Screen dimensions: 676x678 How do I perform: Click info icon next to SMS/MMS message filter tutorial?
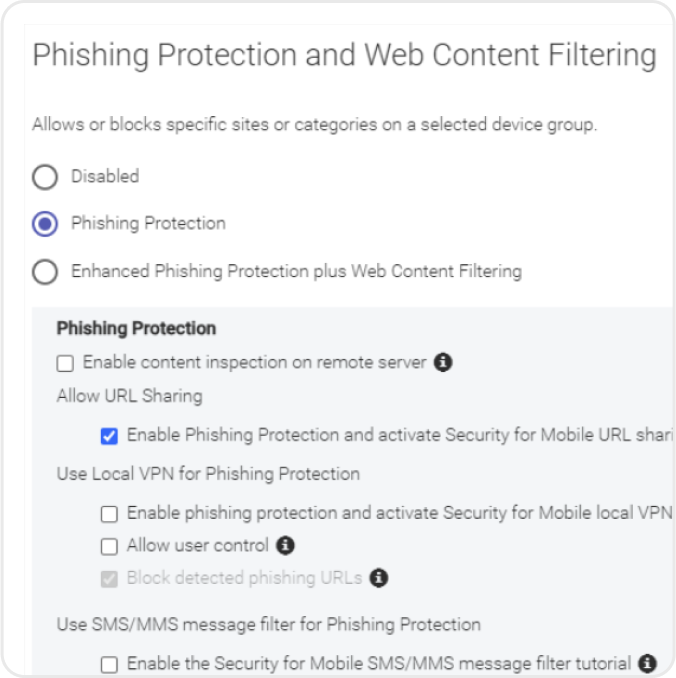coord(647,663)
